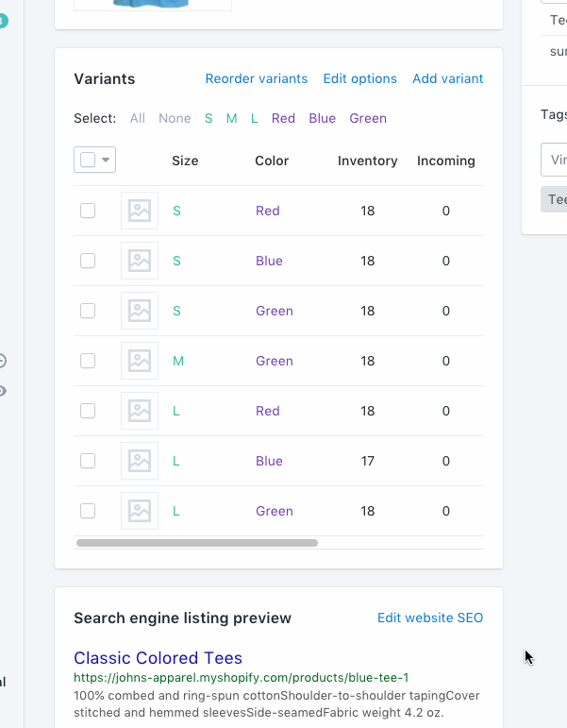Open Classic Colored Tees preview title
Viewport: 567px width, 728px height.
tap(158, 658)
